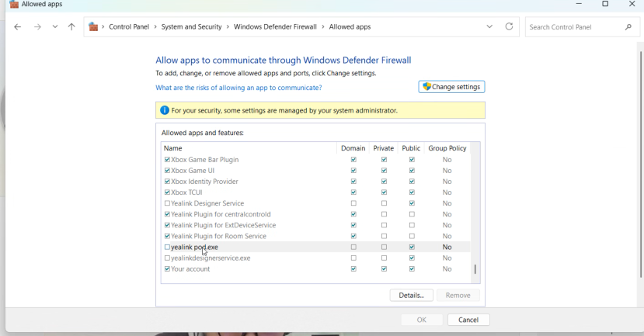Click Group Policy No for yealink pod.exe
The height and width of the screenshot is (336, 644).
[x=447, y=247]
